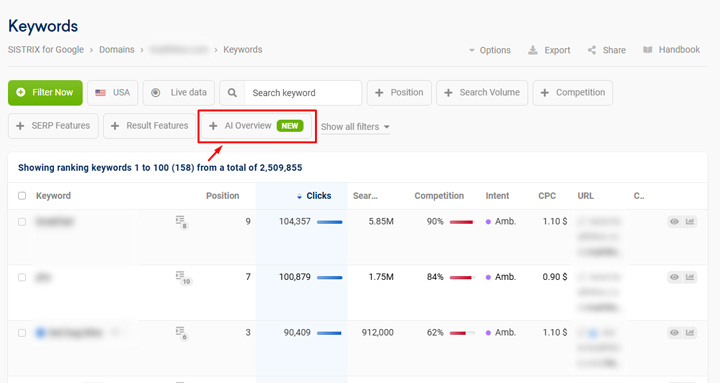
Task: Click the red competition bar at 90%
Action: (x=461, y=222)
